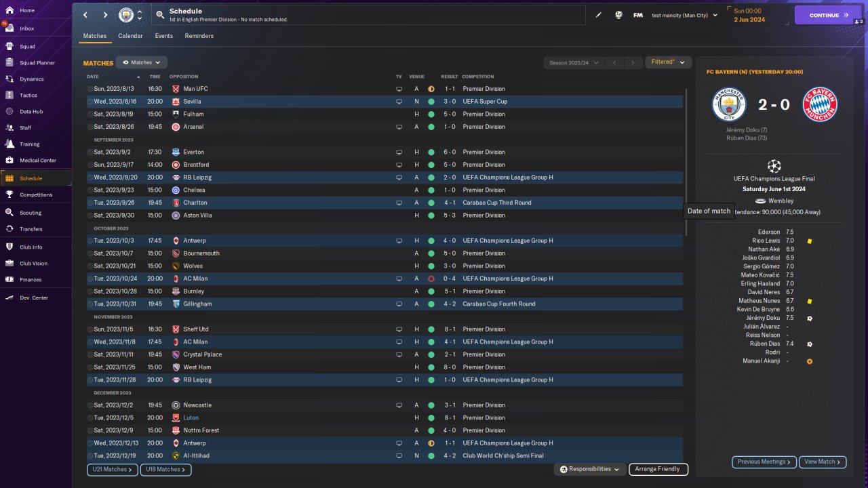Open the Data Hub

[x=31, y=112]
